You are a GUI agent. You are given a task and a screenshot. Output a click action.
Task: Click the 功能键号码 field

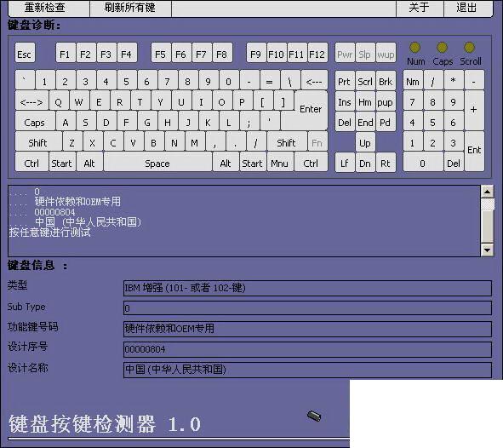coord(307,329)
